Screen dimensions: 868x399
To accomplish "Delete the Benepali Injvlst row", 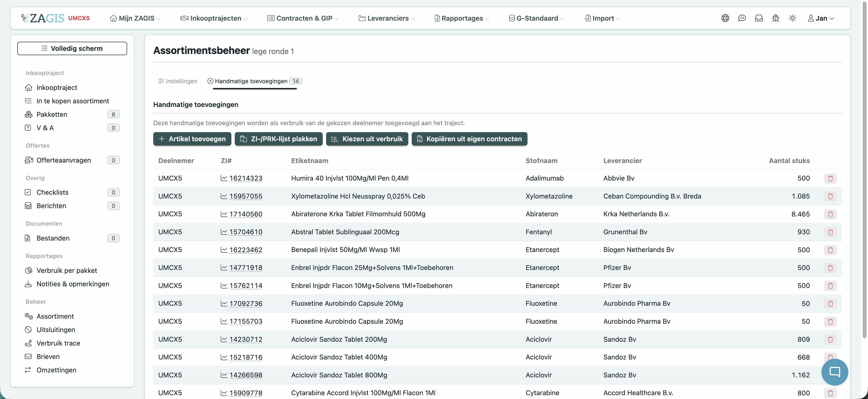I will [x=830, y=250].
